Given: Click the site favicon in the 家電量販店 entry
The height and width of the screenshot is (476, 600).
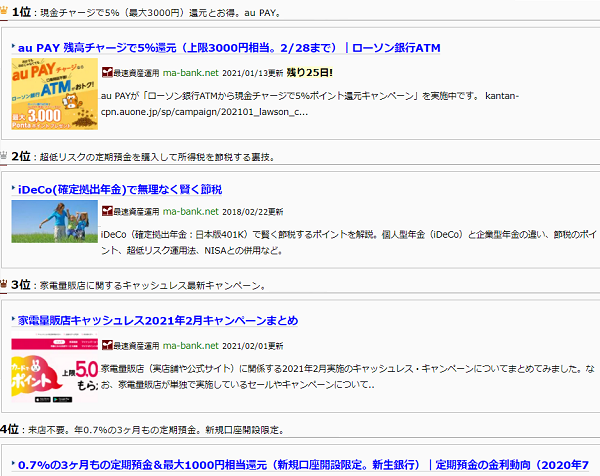Looking at the screenshot, I should coord(107,346).
